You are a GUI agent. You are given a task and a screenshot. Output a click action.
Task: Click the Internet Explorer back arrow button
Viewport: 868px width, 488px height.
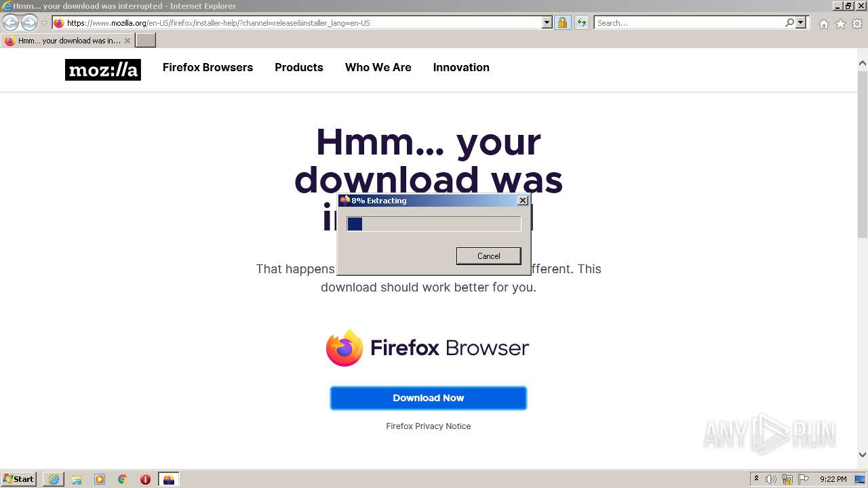coord(10,23)
